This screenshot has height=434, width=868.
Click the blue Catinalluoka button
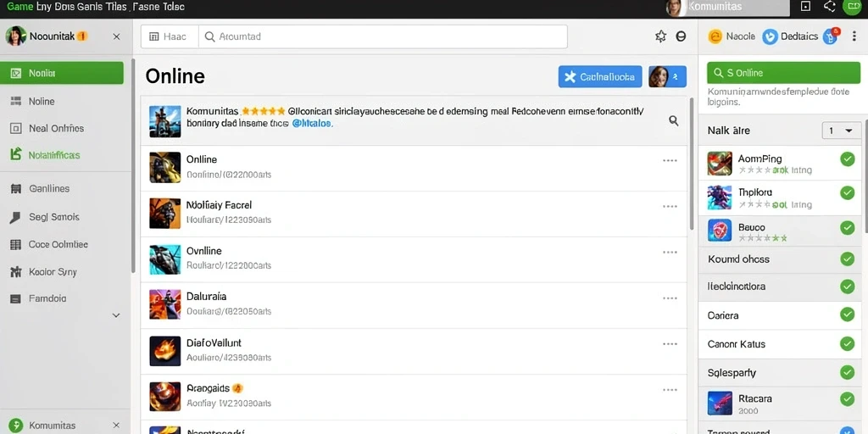tap(600, 77)
